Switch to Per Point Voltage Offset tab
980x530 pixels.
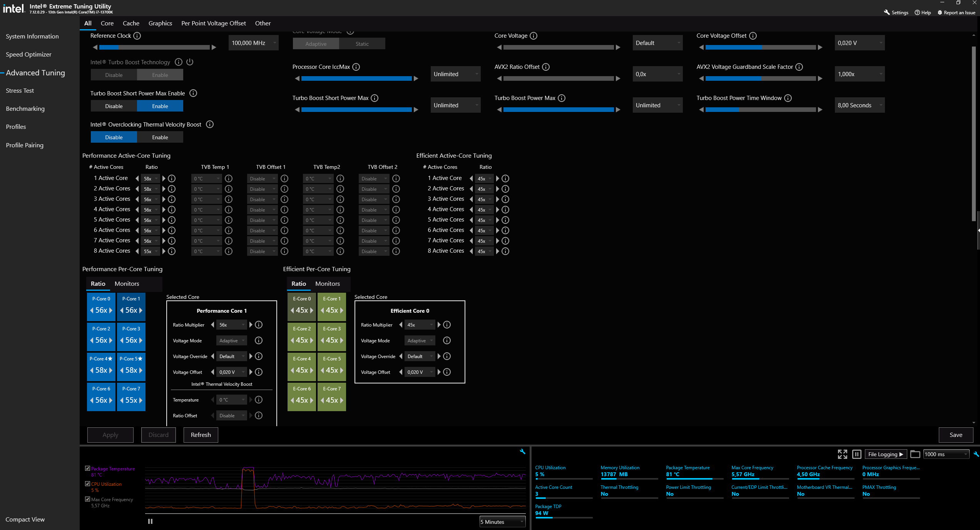click(x=214, y=23)
